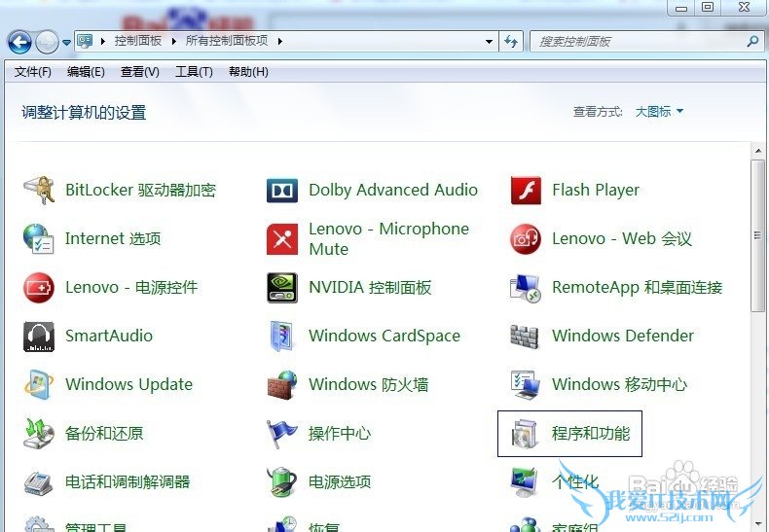Open the Internet 选项 text link
Viewport: 769px width, 532px height.
[113, 238]
